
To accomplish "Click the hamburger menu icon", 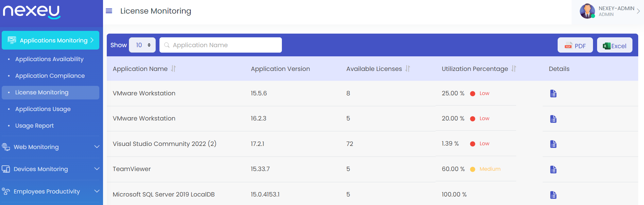I will (x=109, y=11).
